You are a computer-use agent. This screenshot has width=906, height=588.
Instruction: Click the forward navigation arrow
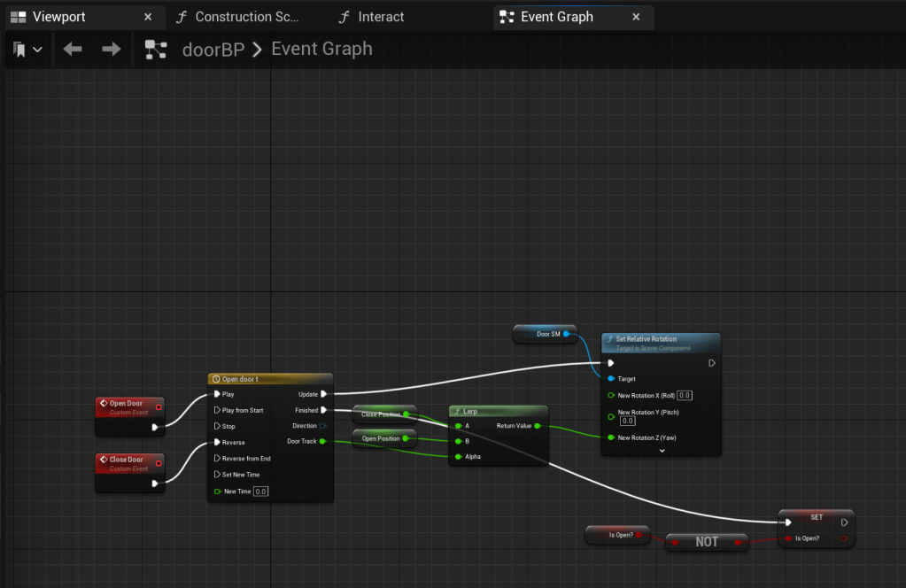click(x=111, y=50)
